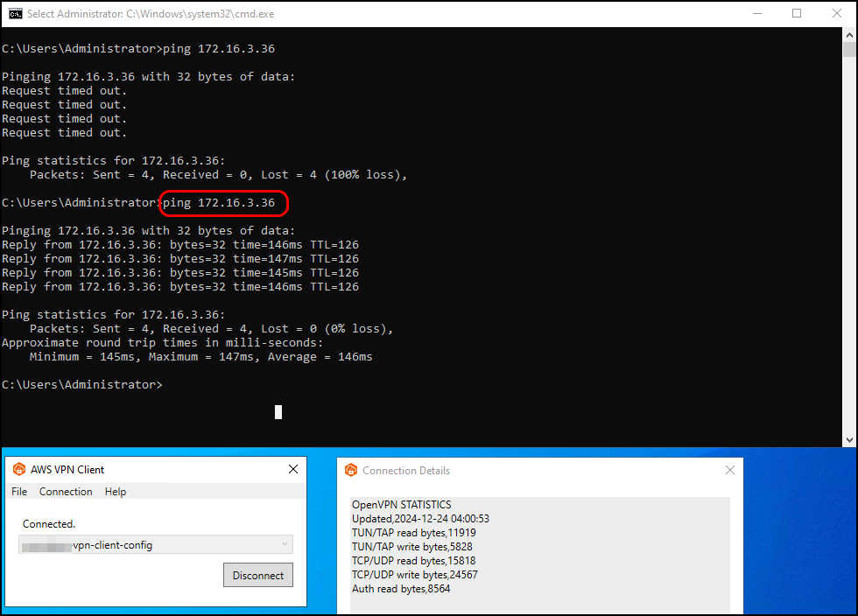The image size is (858, 616).
Task: Click the AWS VPN Client logo icon
Action: (x=19, y=469)
